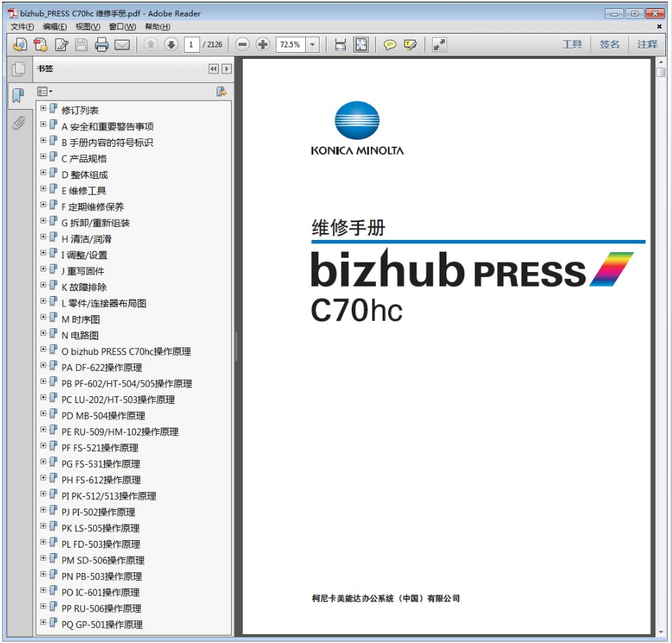Click the 72.5% zoom value field
Image resolution: width=672 pixels, height=643 pixels.
291,45
